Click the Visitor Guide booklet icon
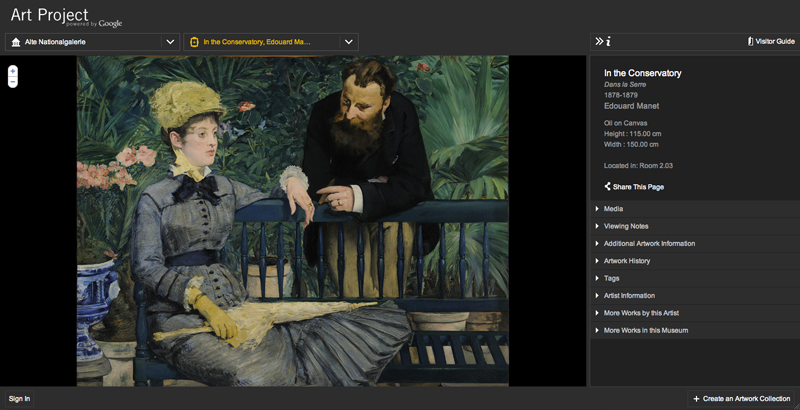 [750, 42]
